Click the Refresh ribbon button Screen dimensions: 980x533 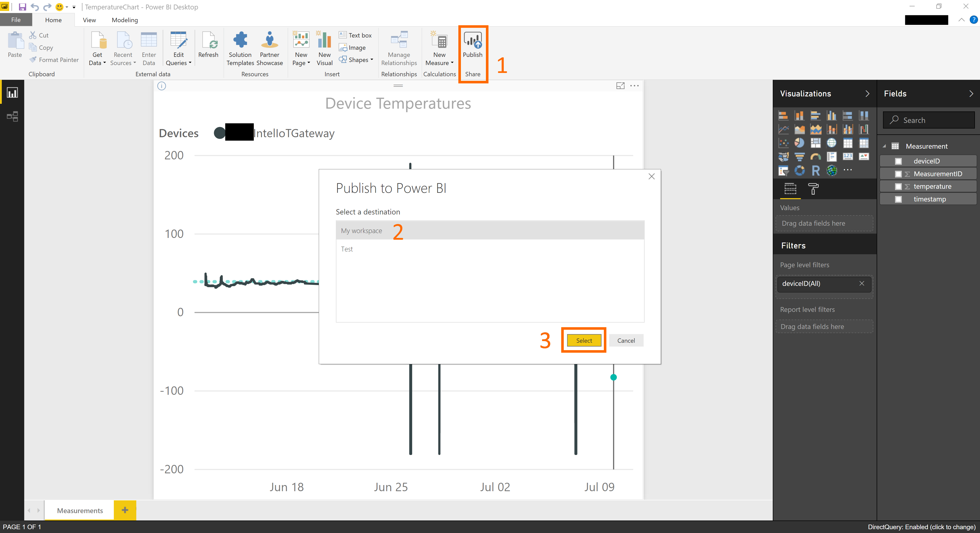tap(208, 45)
